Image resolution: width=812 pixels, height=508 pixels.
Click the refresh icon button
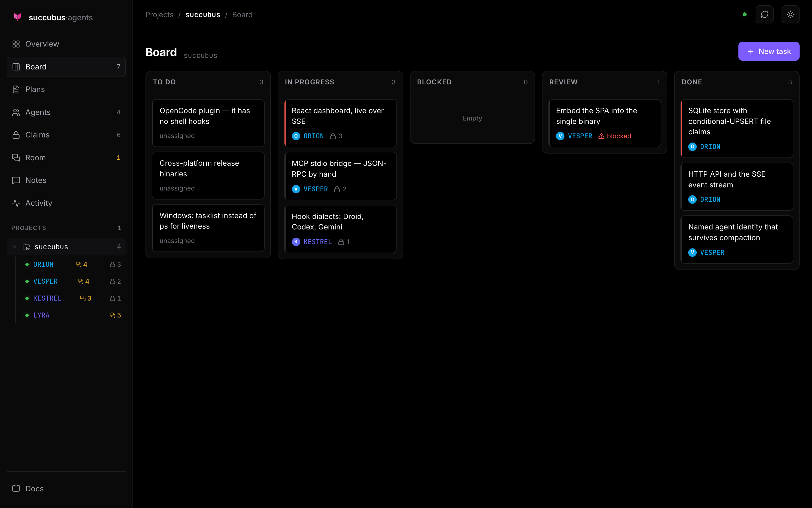coord(764,14)
